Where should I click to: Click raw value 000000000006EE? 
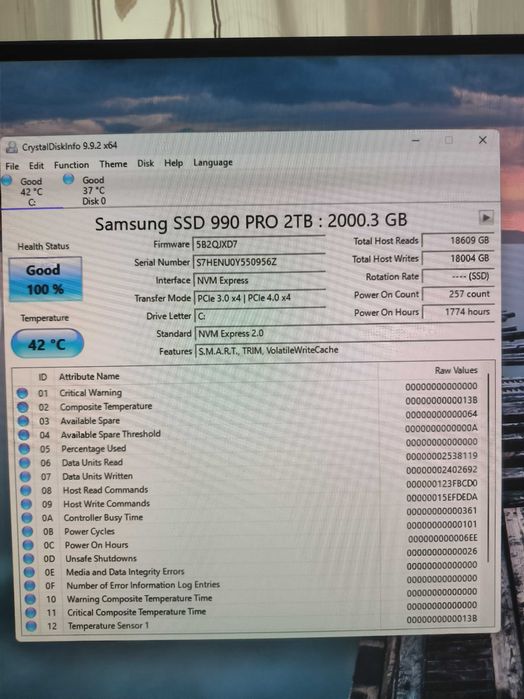tap(442, 538)
